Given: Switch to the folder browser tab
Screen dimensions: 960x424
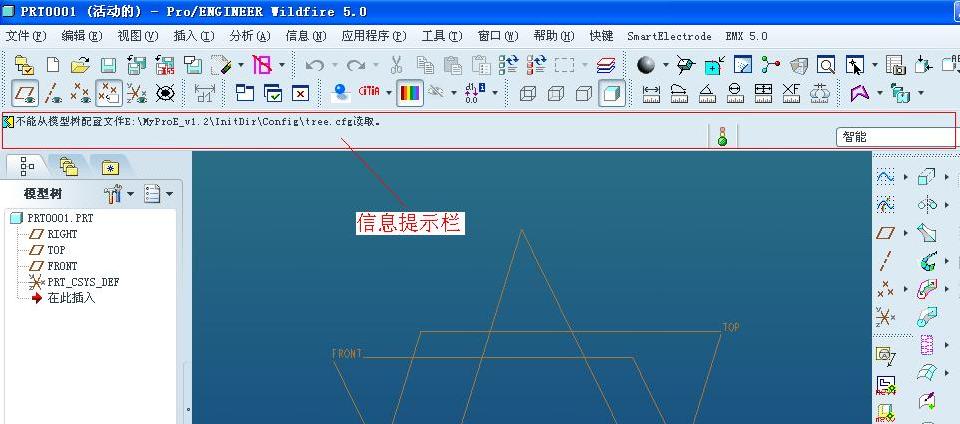Looking at the screenshot, I should coord(69,166).
